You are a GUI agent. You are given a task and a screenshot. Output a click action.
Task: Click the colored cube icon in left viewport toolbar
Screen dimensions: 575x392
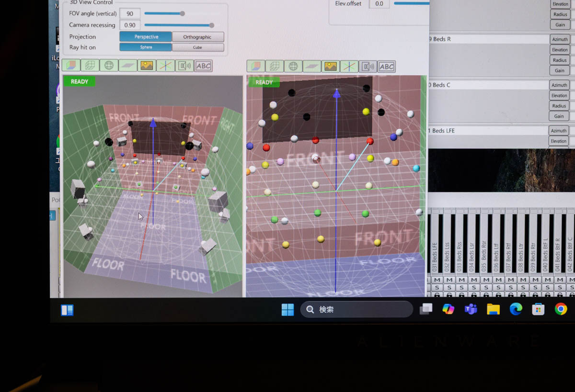(71, 66)
